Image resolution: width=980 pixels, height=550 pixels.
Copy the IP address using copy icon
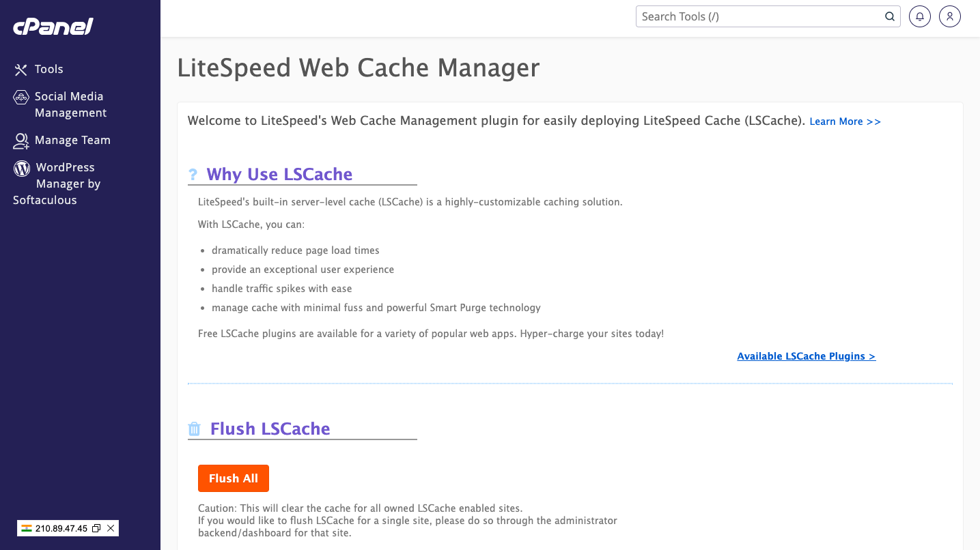pos(96,528)
